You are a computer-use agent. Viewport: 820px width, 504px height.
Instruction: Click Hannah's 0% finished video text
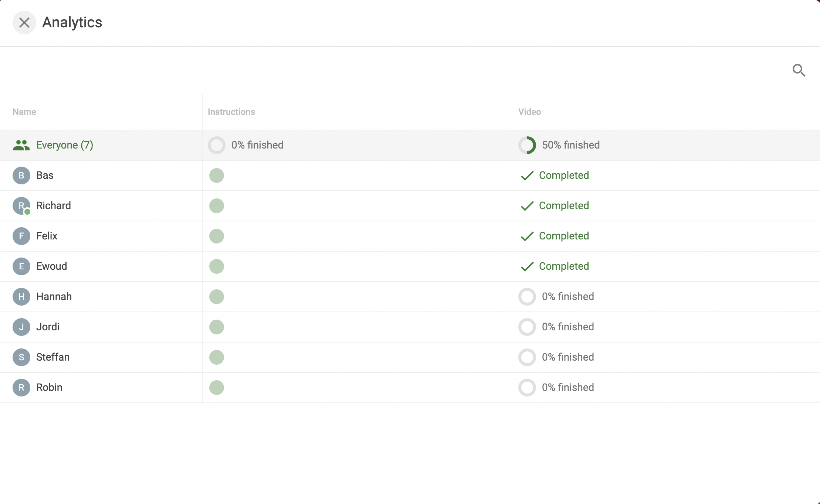click(568, 297)
